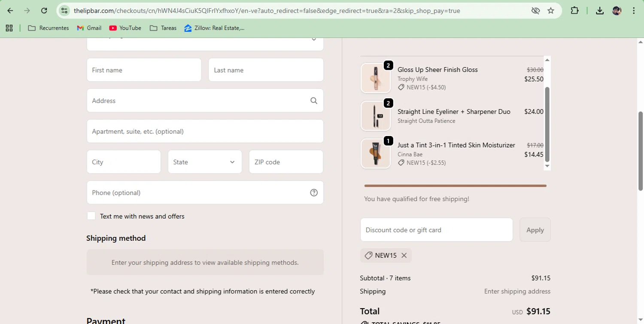Click Gloss Up Sheer Finish Gloss name

click(x=437, y=70)
